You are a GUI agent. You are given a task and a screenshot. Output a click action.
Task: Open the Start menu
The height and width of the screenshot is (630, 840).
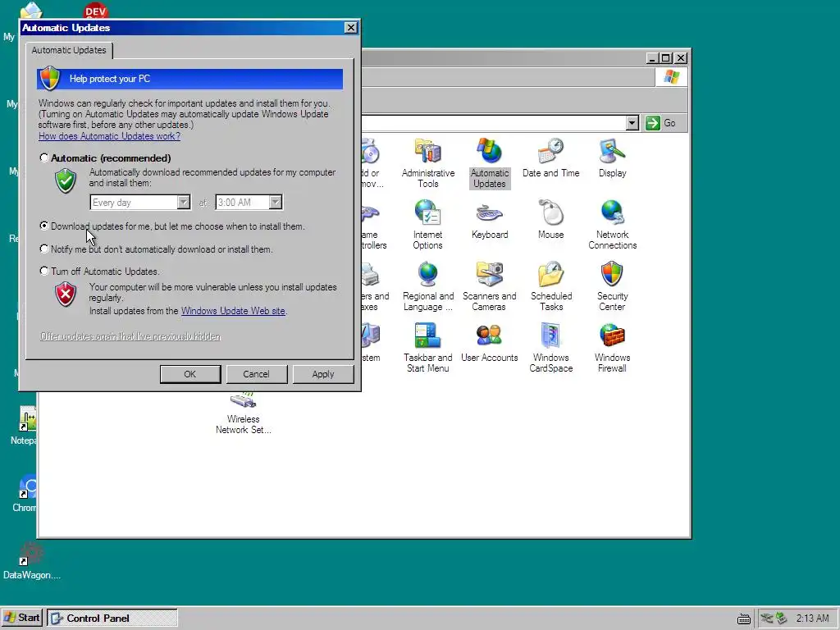click(x=22, y=618)
